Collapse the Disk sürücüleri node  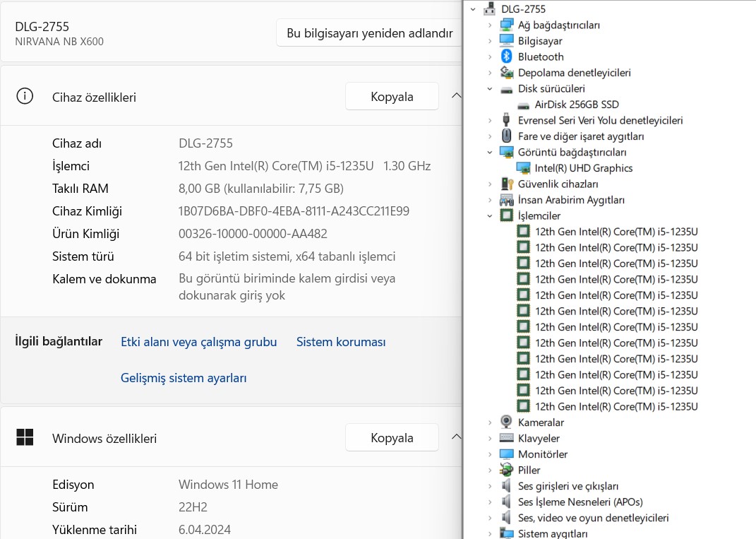490,88
